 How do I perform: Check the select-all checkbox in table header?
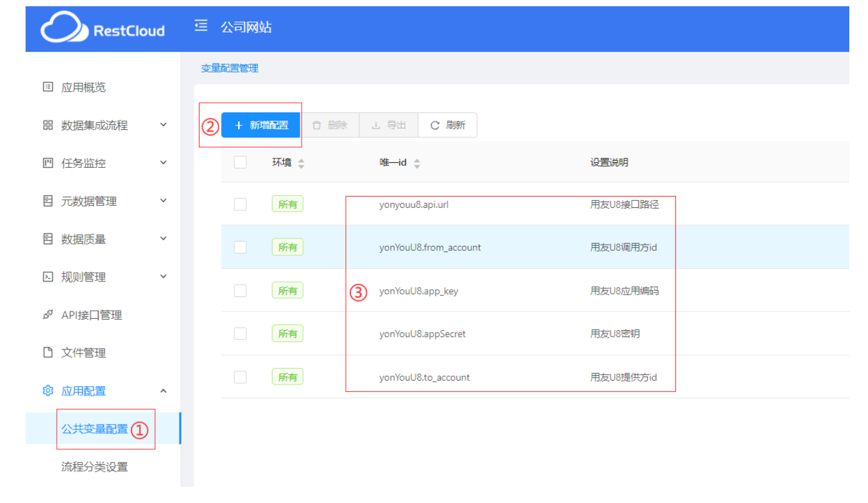tap(240, 162)
